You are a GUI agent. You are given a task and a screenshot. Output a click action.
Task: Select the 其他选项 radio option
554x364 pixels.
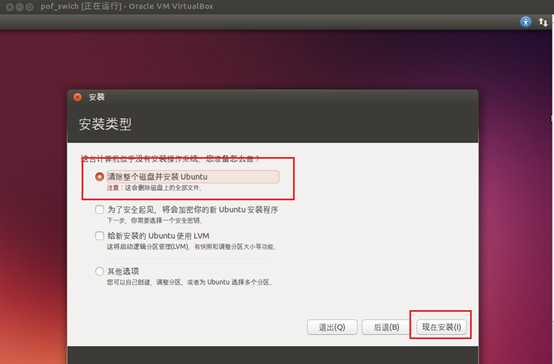pyautogui.click(x=99, y=271)
